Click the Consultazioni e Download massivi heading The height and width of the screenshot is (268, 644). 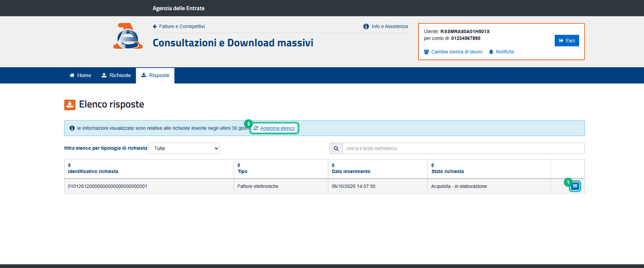[233, 43]
